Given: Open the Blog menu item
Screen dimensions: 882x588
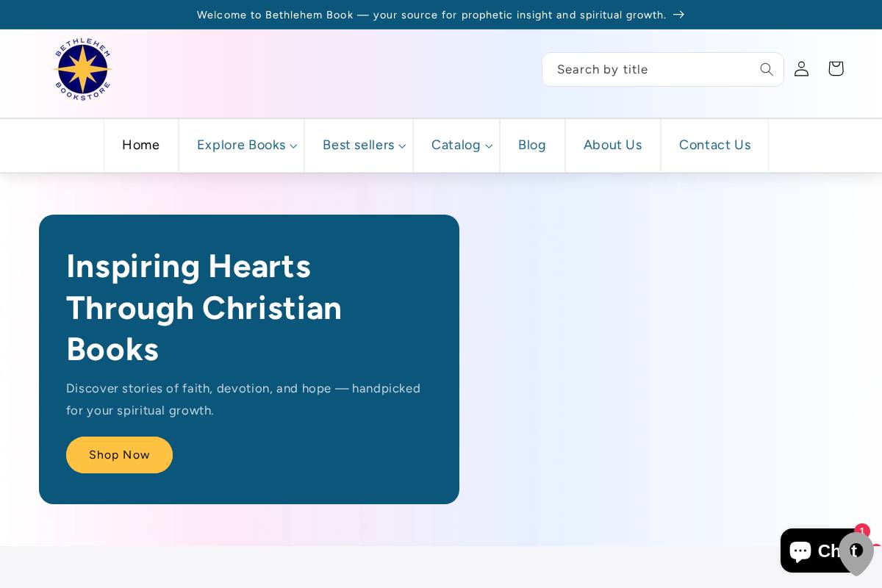Looking at the screenshot, I should pos(532,145).
